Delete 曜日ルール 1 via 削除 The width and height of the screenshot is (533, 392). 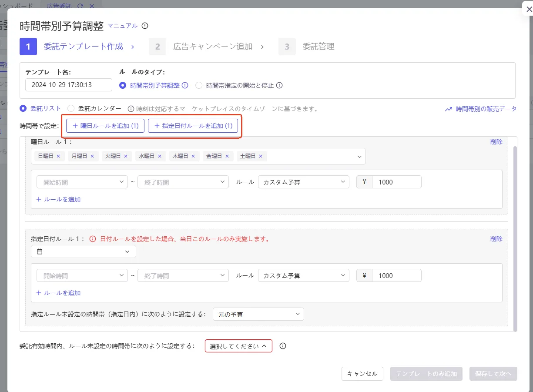pyautogui.click(x=496, y=142)
